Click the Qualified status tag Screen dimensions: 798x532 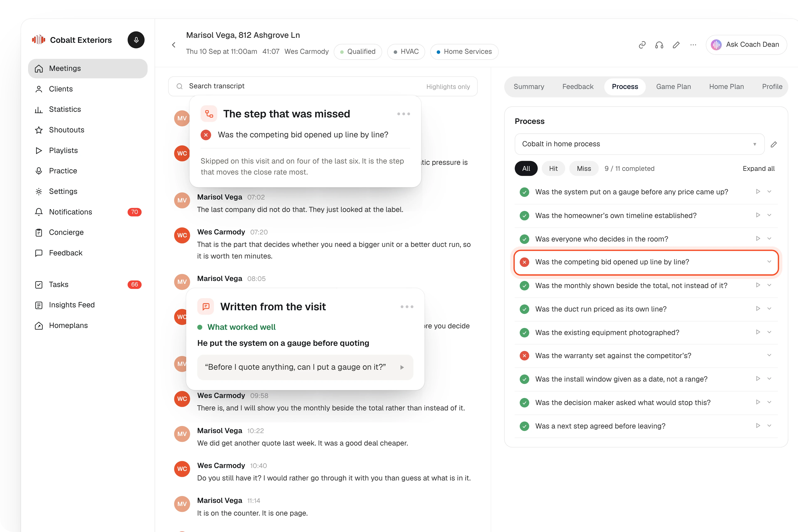point(358,52)
